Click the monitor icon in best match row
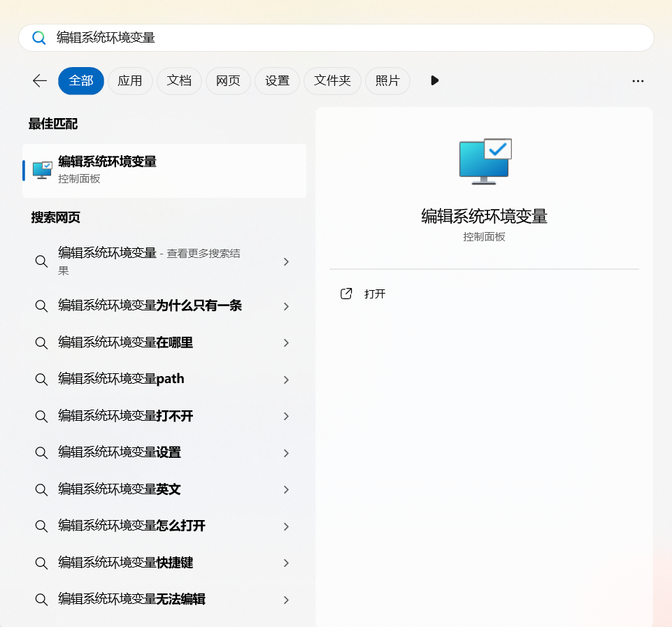 point(43,170)
